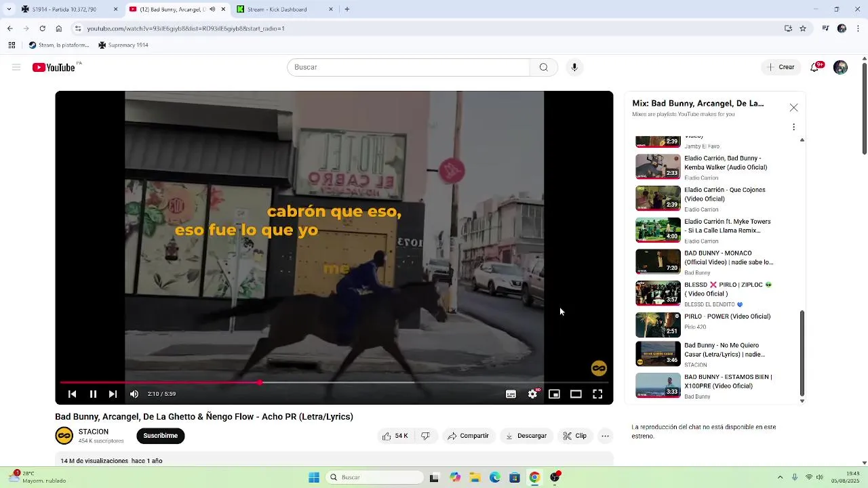Open the browser media control icon

825,28
